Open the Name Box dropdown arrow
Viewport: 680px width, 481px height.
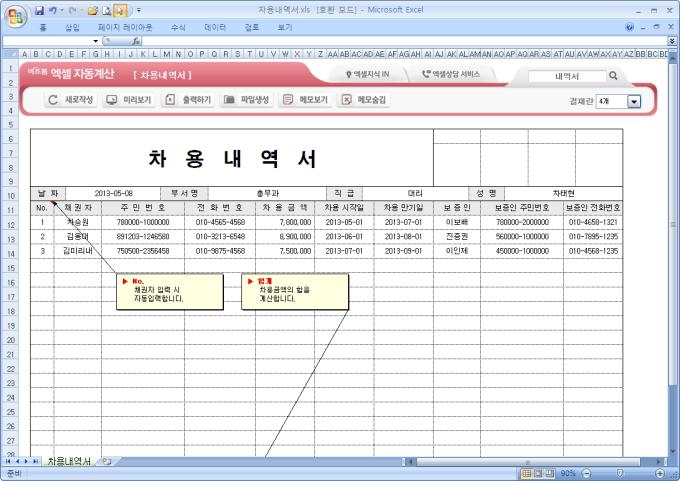pos(95,41)
